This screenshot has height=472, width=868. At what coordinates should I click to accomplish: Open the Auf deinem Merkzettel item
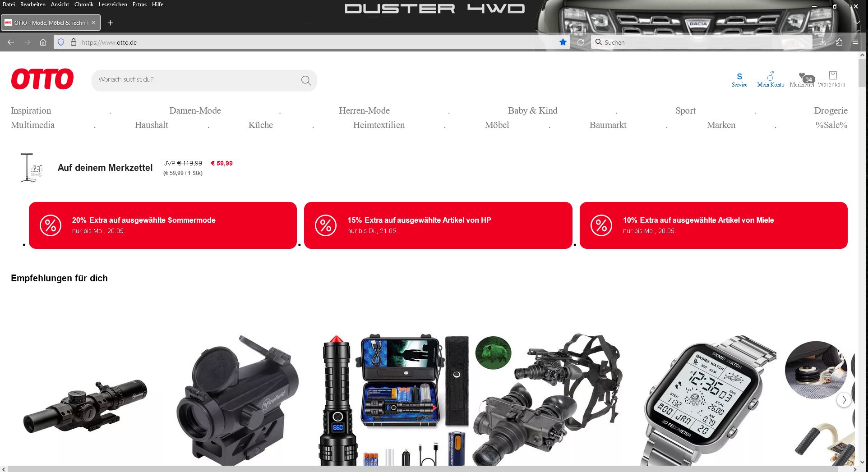click(105, 168)
